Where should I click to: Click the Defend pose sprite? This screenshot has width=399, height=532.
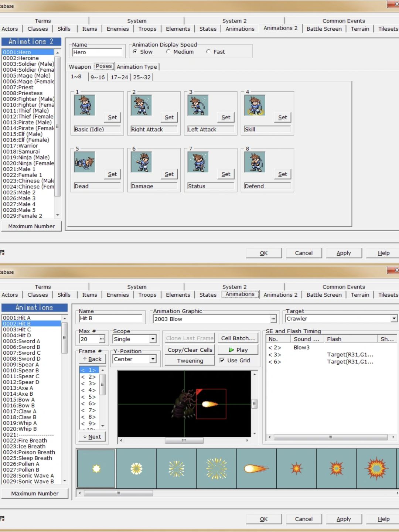coord(255,162)
